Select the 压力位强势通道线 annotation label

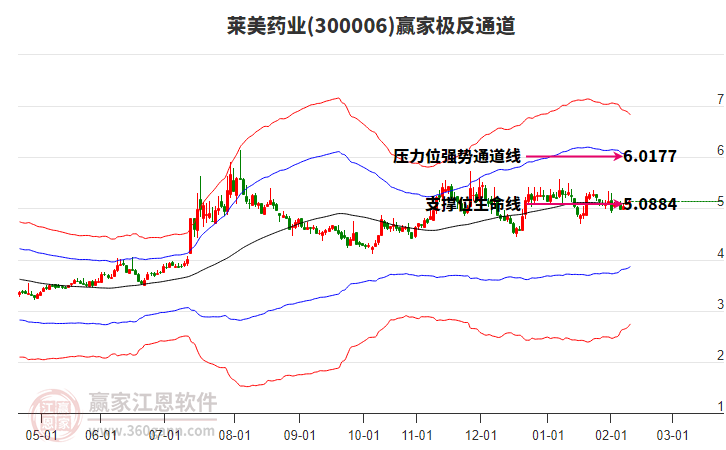[x=457, y=156]
